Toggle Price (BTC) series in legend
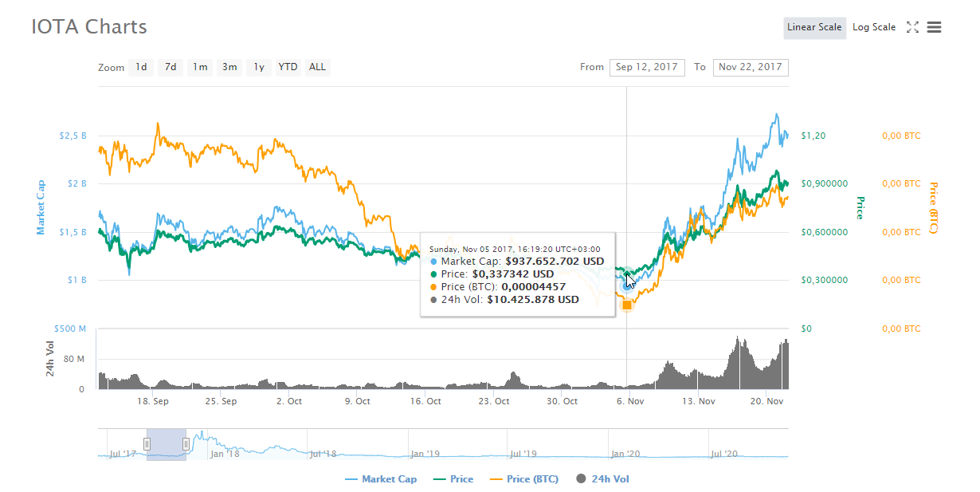 (523, 479)
